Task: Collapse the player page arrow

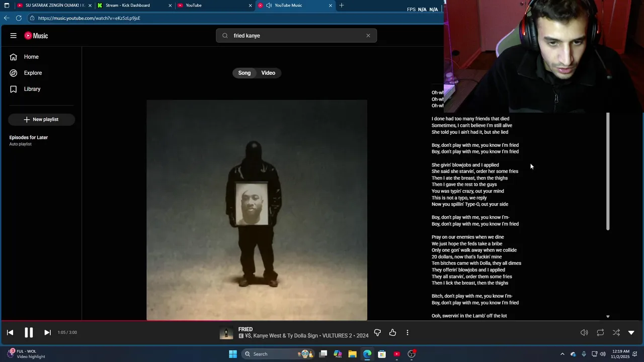Action: pos(631,332)
